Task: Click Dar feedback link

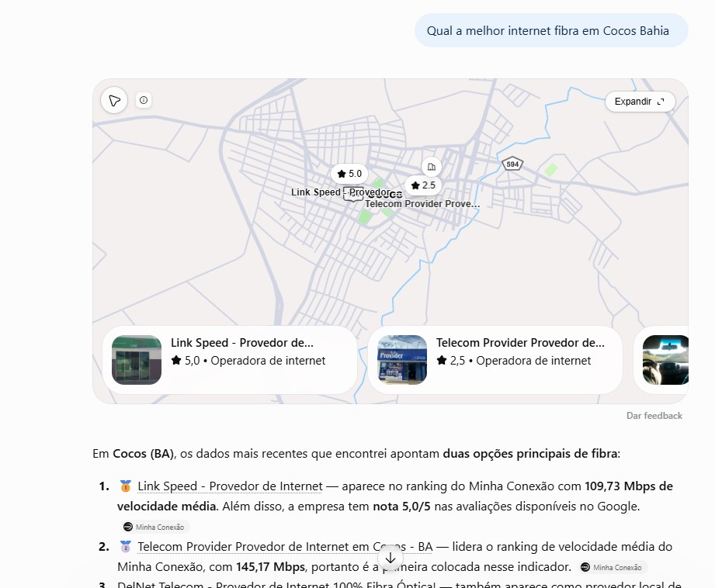Action: coord(654,416)
